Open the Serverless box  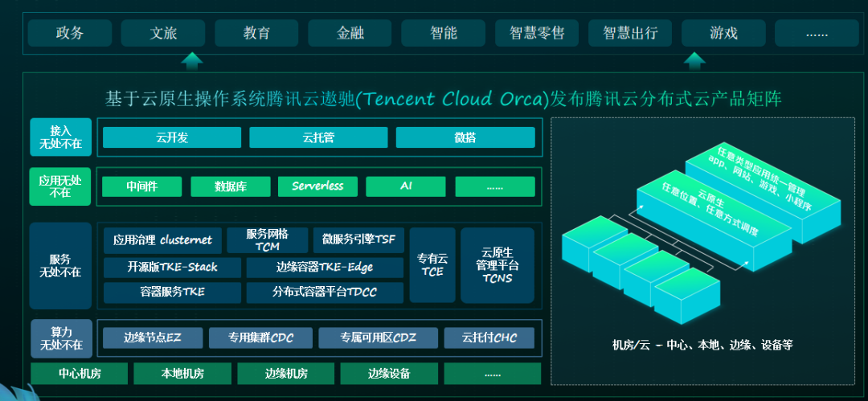(x=317, y=186)
